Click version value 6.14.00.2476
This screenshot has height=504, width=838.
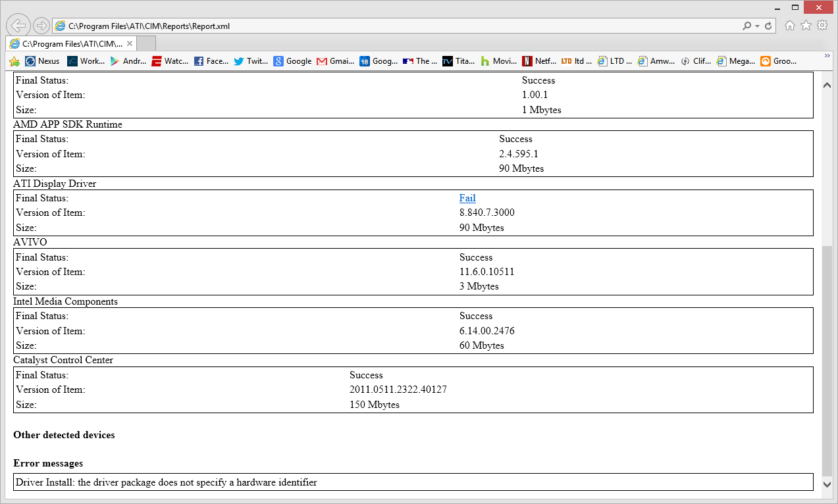[x=487, y=331]
